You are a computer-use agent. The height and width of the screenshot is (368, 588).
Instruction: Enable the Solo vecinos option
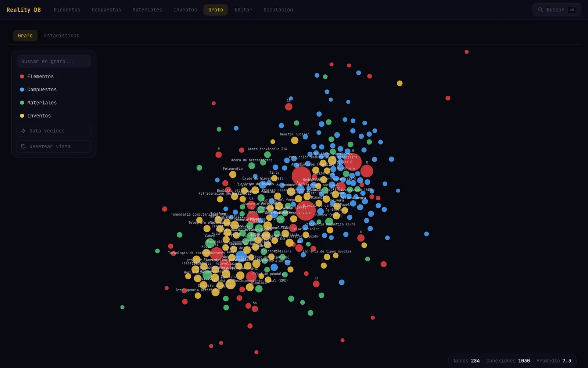point(54,131)
